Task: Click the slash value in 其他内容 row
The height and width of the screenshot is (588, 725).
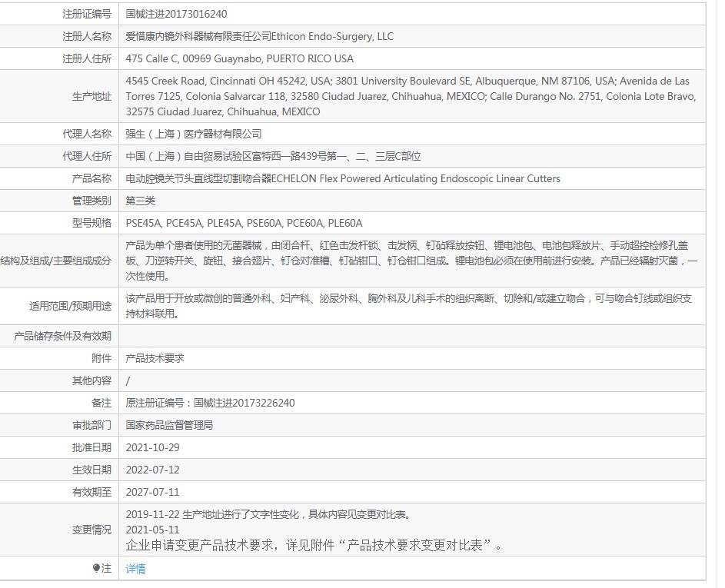Action: [128, 381]
